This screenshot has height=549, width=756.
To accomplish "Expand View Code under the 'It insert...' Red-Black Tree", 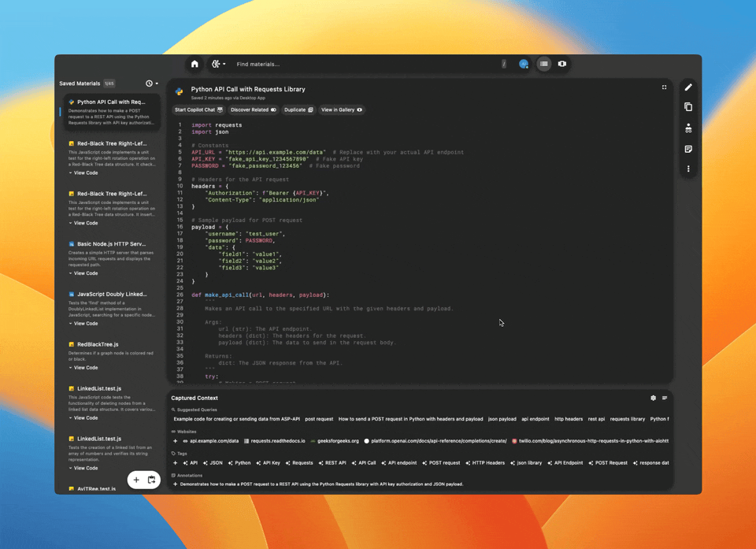I will point(83,224).
